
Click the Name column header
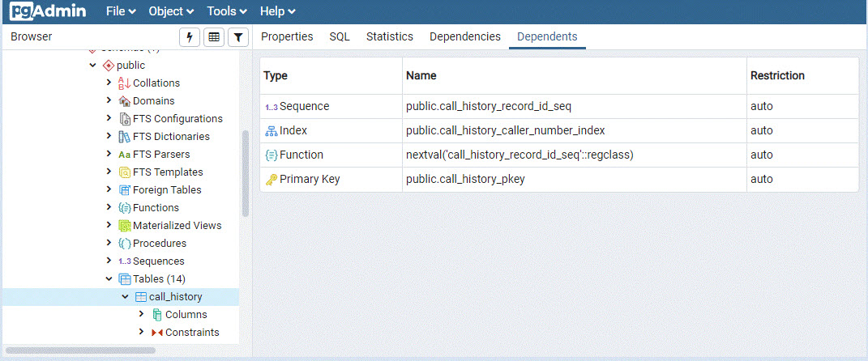[421, 75]
